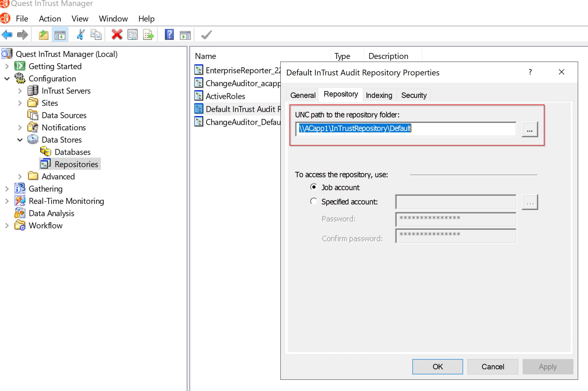Screen dimensions: 588x391
Task: Click the dialog's help question mark button
Action: coord(530,72)
